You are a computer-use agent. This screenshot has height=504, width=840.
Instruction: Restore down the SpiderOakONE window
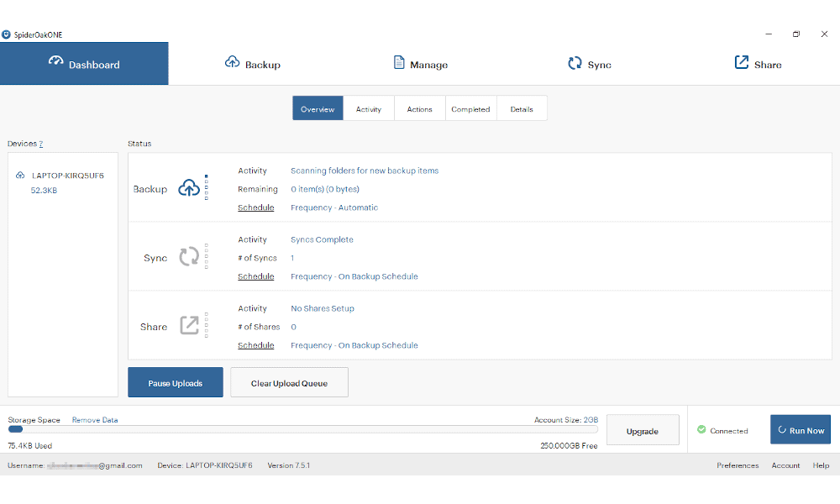pyautogui.click(x=796, y=34)
